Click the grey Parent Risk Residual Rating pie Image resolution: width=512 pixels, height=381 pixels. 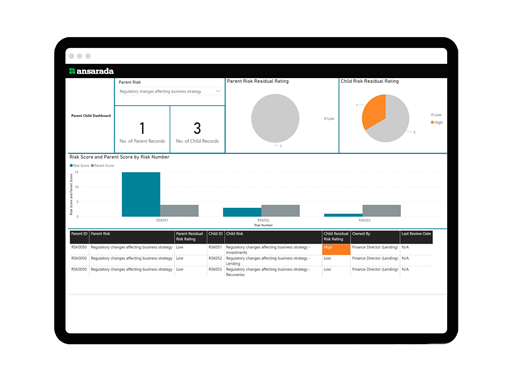(x=275, y=118)
